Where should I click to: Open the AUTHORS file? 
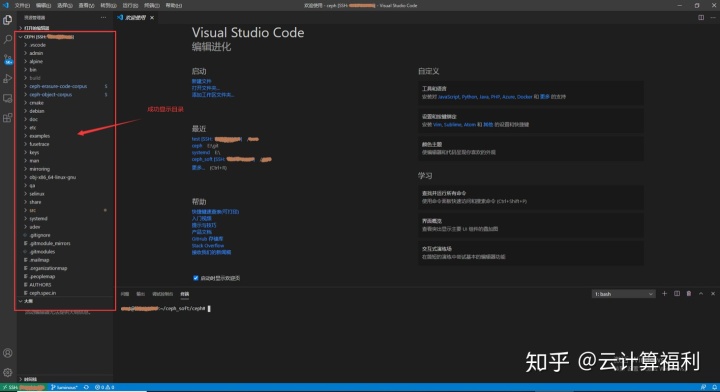pyautogui.click(x=64, y=285)
